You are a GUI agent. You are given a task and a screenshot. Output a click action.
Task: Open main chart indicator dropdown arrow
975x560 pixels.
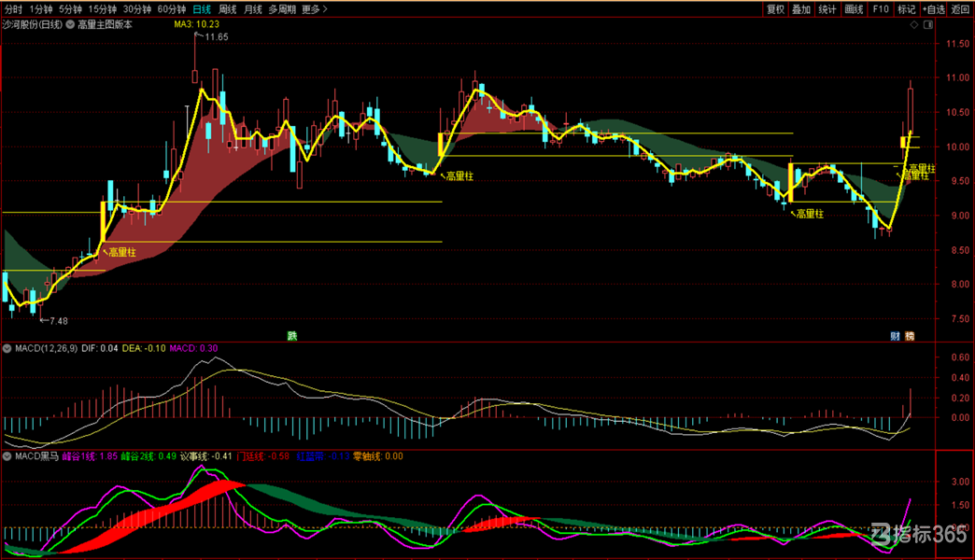pyautogui.click(x=70, y=24)
